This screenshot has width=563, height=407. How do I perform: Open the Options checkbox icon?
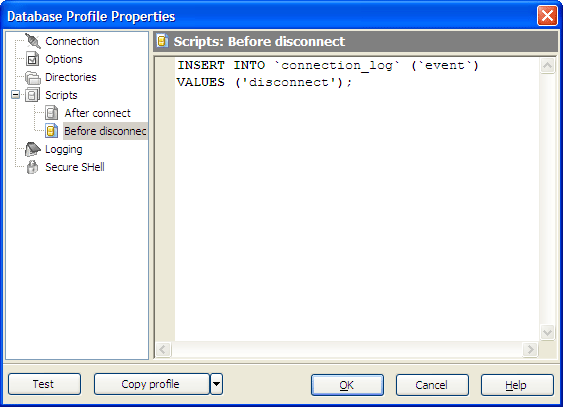[x=32, y=59]
